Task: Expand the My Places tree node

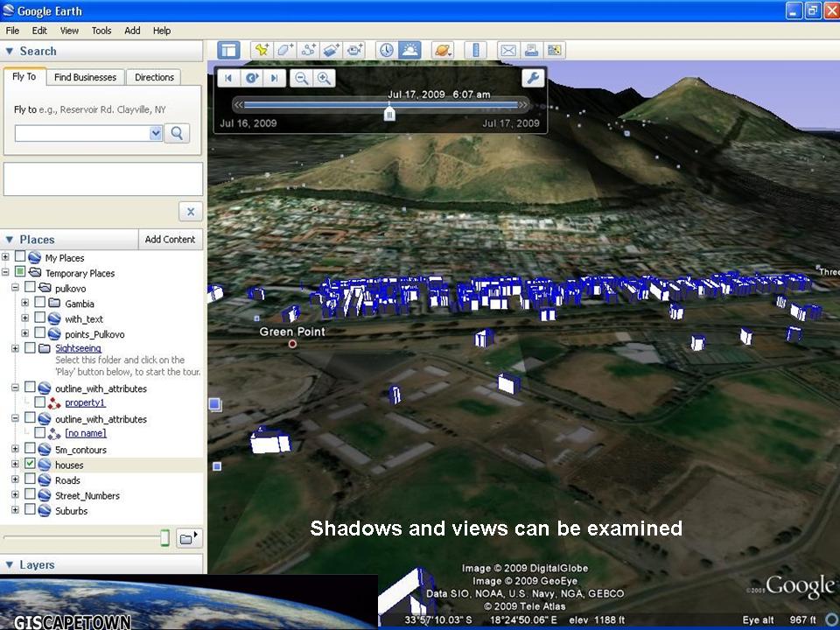Action: (x=5, y=257)
